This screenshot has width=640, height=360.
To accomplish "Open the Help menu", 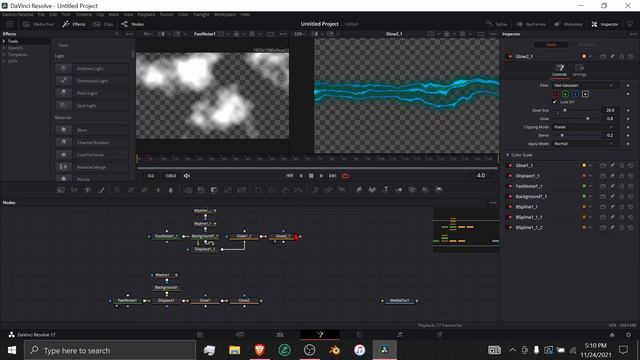I will click(245, 14).
